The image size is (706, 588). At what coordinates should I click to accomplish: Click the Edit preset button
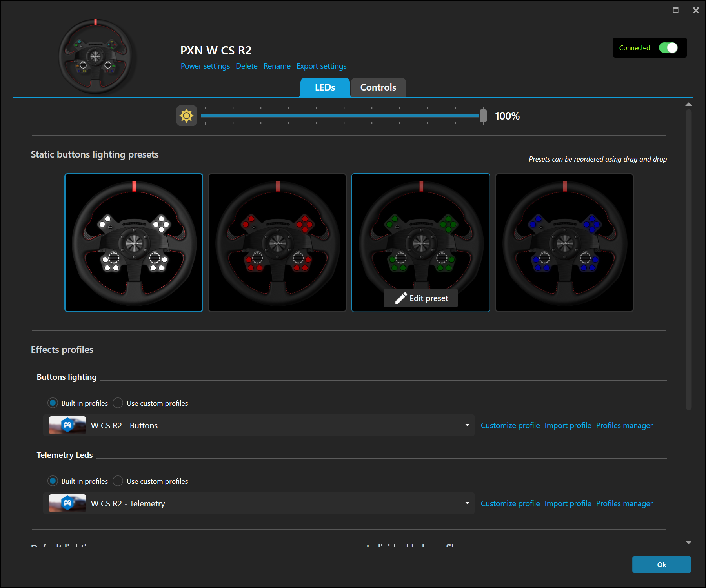[420, 298]
